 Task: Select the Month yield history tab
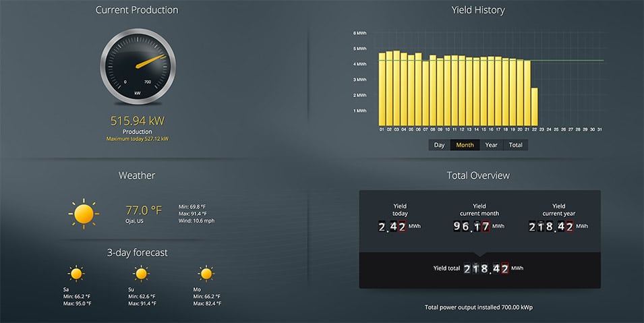465,145
